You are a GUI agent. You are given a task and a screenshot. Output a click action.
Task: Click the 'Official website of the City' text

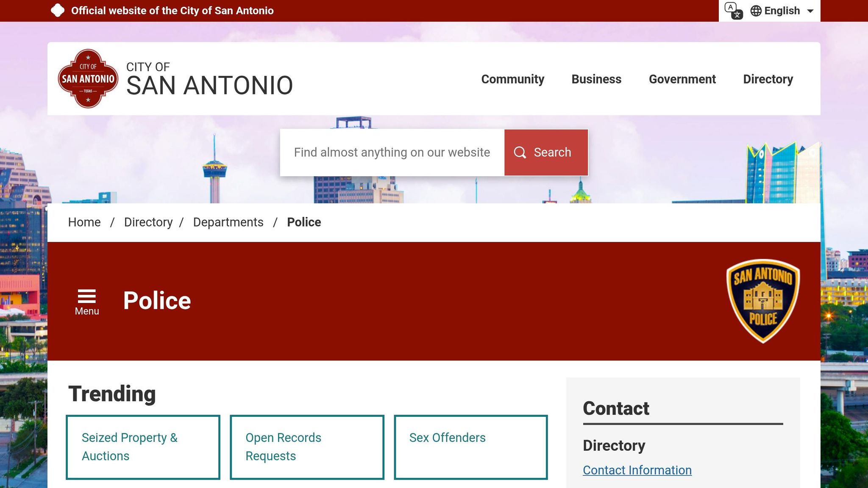(x=172, y=11)
